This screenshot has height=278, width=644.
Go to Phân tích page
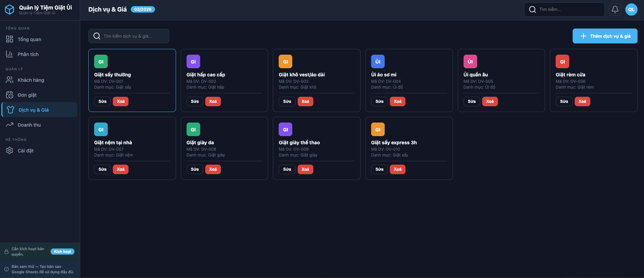tap(28, 54)
